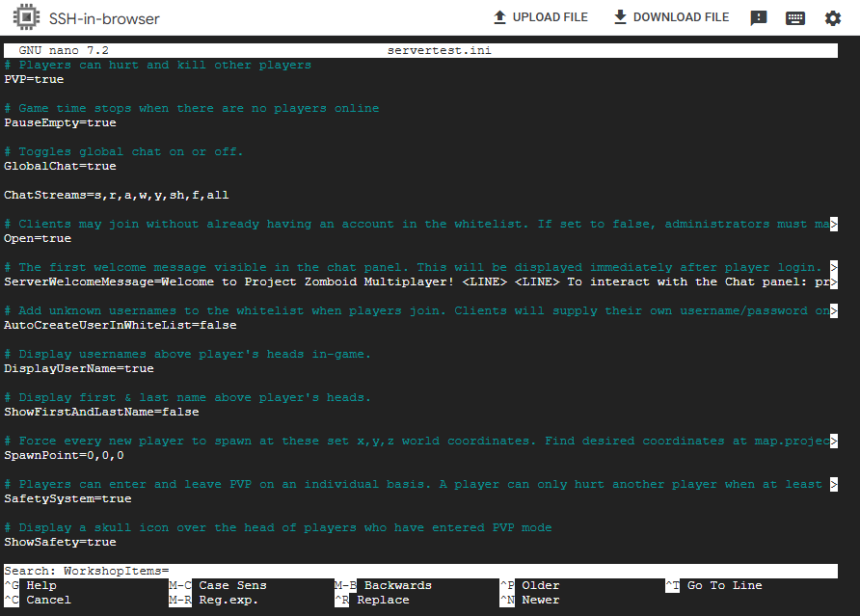Click the DisplayUserName=true line
Viewport: 860px width, 616px height.
point(79,368)
